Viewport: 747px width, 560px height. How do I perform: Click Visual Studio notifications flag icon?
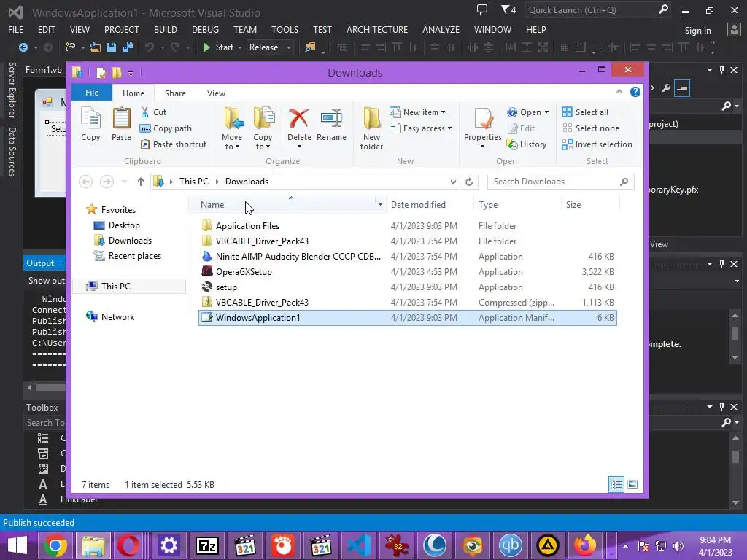pos(508,9)
